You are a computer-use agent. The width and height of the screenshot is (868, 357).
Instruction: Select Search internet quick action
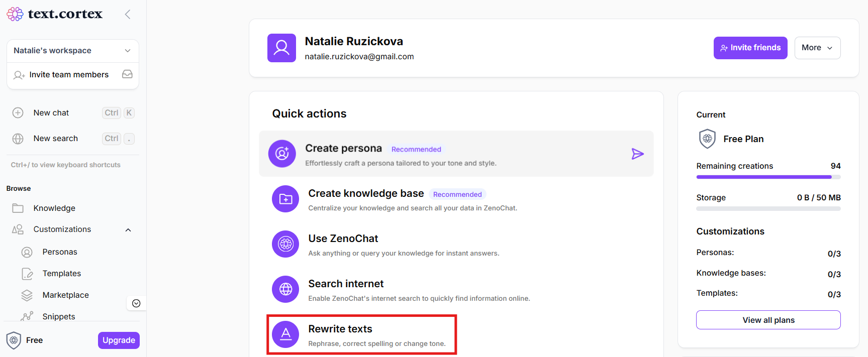click(456, 289)
